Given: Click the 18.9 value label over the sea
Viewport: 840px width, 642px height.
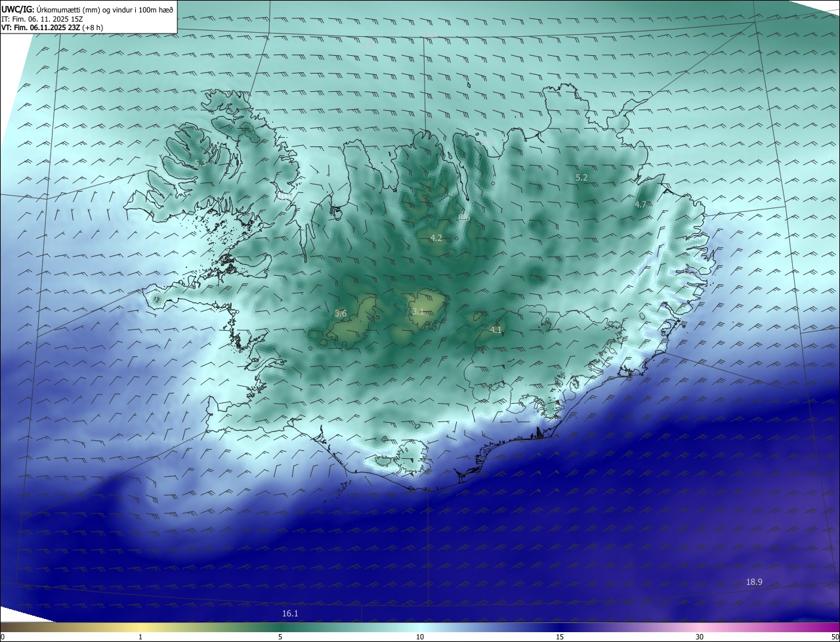Looking at the screenshot, I should point(754,582).
